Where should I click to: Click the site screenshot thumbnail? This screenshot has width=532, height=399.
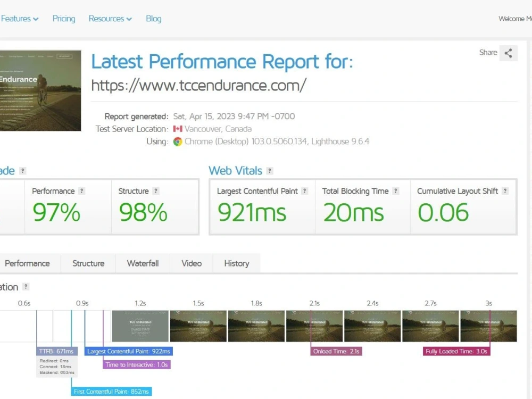40,90
